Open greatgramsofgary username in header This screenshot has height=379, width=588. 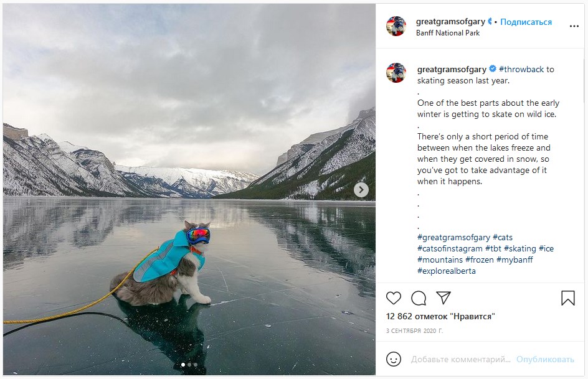tap(450, 22)
